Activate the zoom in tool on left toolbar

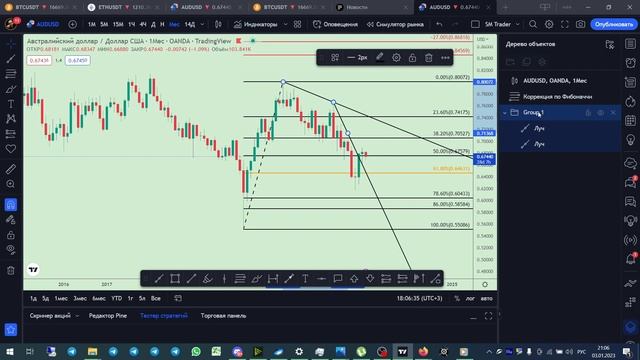point(11,184)
